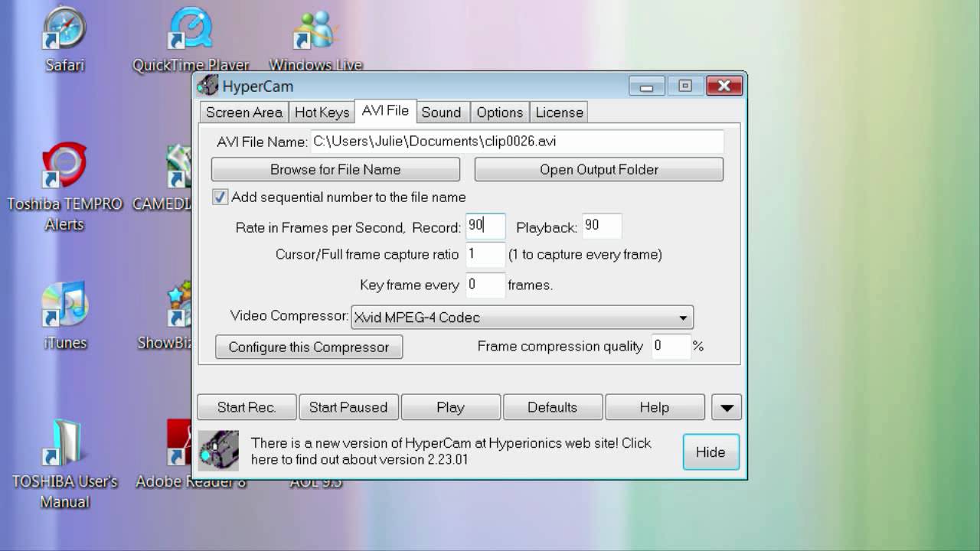Toggle Add sequential number to file name
Image resolution: width=980 pixels, height=551 pixels.
pos(220,197)
